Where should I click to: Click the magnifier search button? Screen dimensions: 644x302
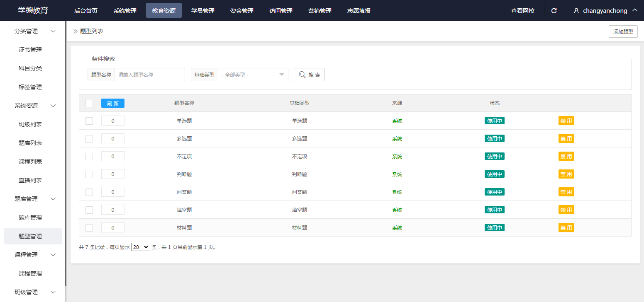tap(309, 75)
